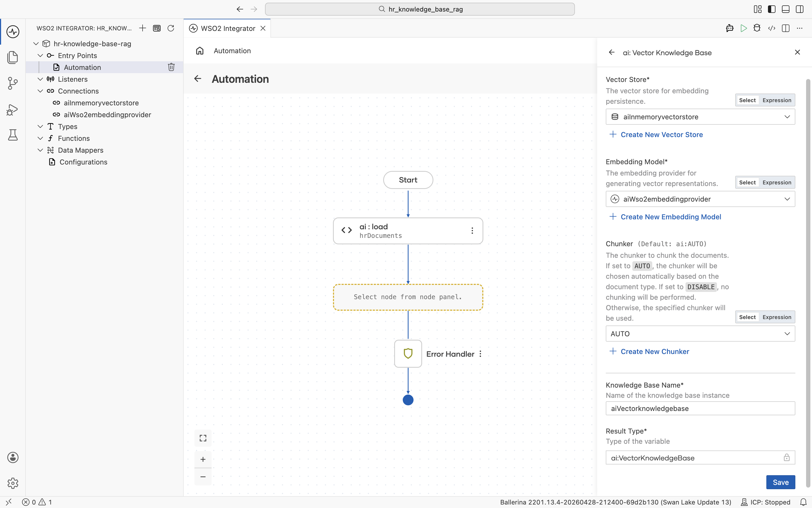Open Error Handler options menu
812x508 pixels.
pos(480,354)
